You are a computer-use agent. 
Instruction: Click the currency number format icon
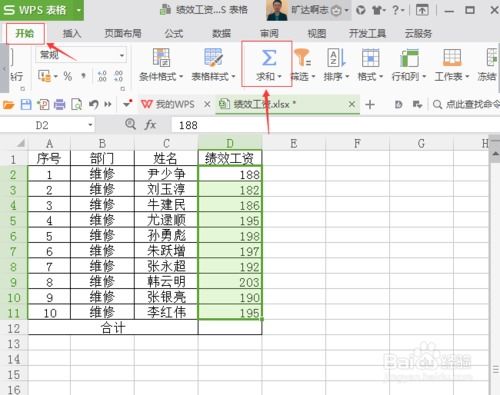(44, 76)
